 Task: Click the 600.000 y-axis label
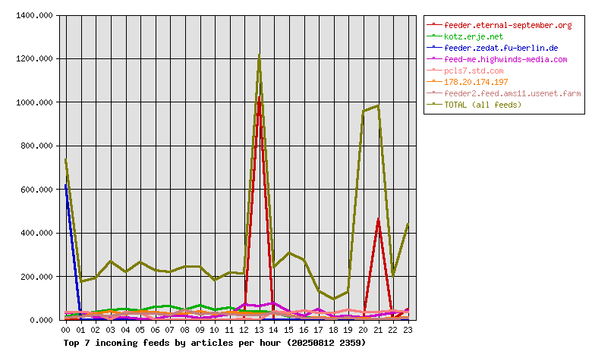[36, 190]
